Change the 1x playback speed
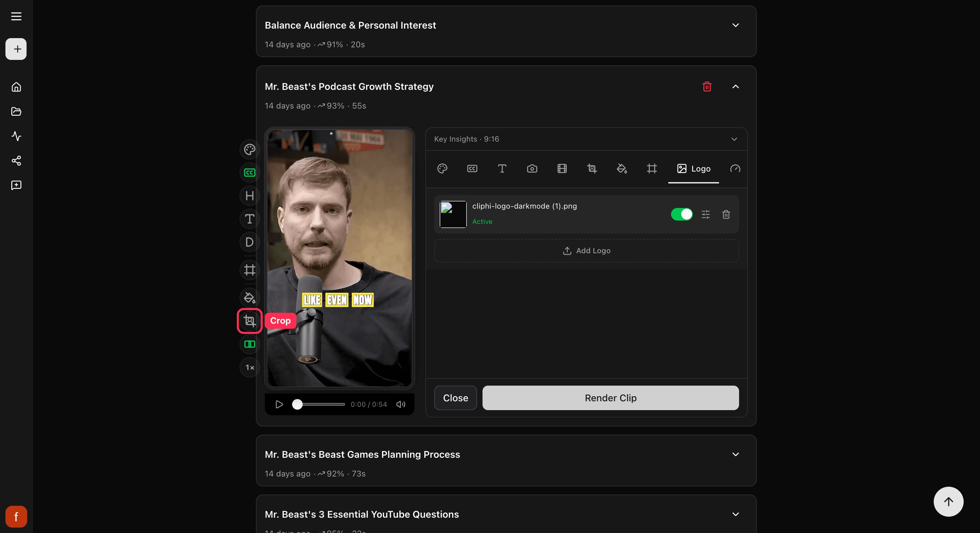 click(249, 367)
